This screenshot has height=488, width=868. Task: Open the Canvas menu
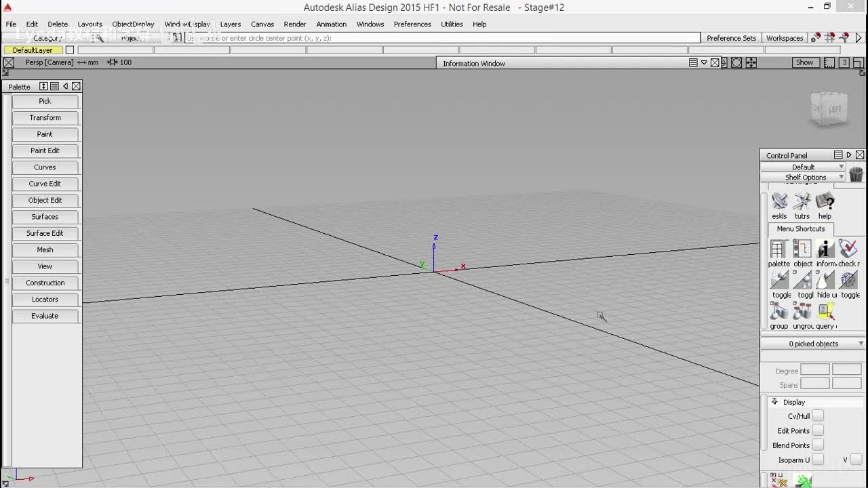coord(262,24)
